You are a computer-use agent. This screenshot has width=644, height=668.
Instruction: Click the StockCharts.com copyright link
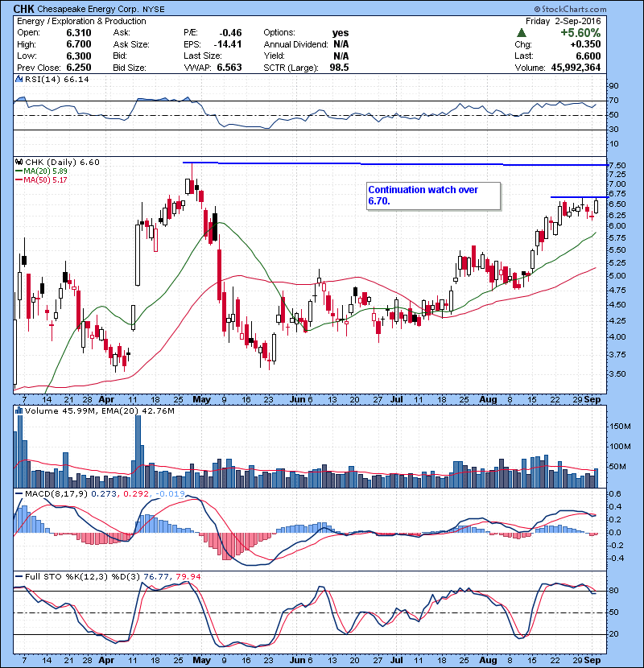[x=570, y=9]
